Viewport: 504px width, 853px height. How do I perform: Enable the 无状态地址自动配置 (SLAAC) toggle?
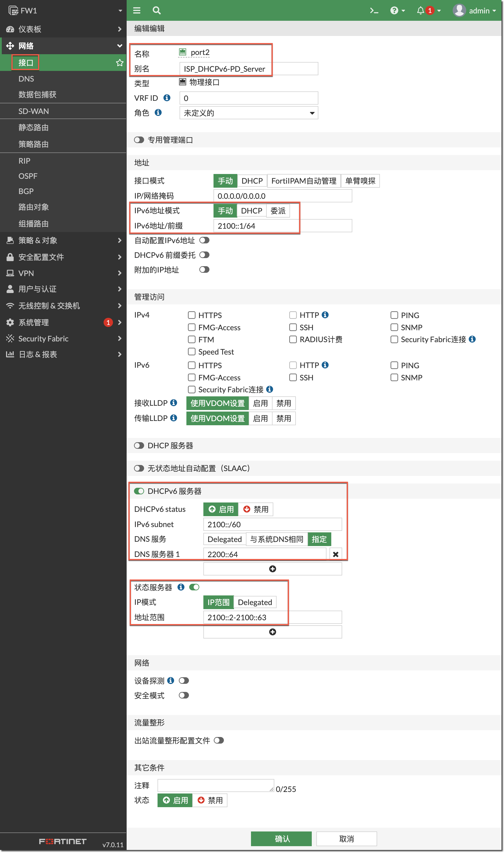pos(139,469)
